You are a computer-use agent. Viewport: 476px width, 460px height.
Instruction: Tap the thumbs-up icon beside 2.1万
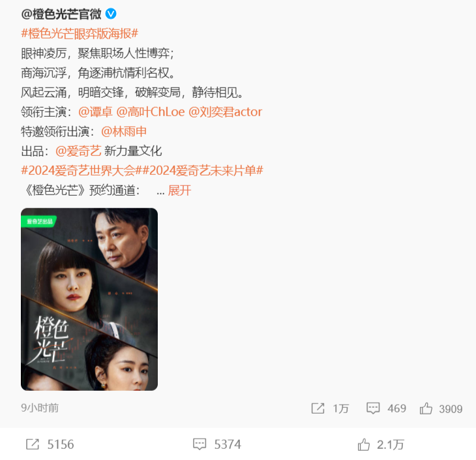[363, 444]
